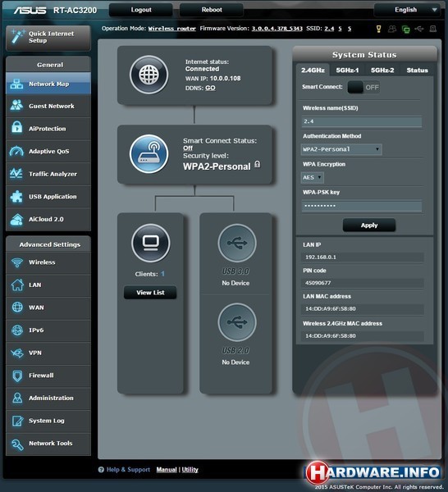The height and width of the screenshot is (492, 448).
Task: Open WPA Encryption AES dropdown
Action: click(312, 178)
